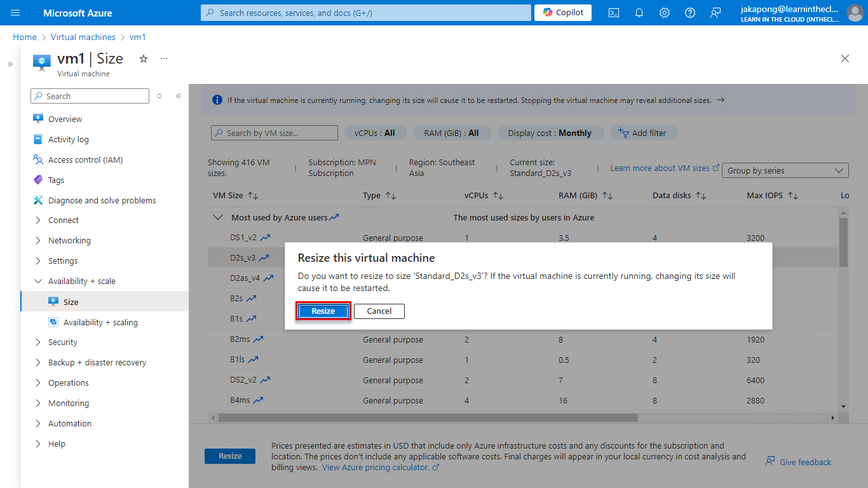The image size is (868, 488).
Task: Click the info banner arrow icon
Action: [721, 100]
